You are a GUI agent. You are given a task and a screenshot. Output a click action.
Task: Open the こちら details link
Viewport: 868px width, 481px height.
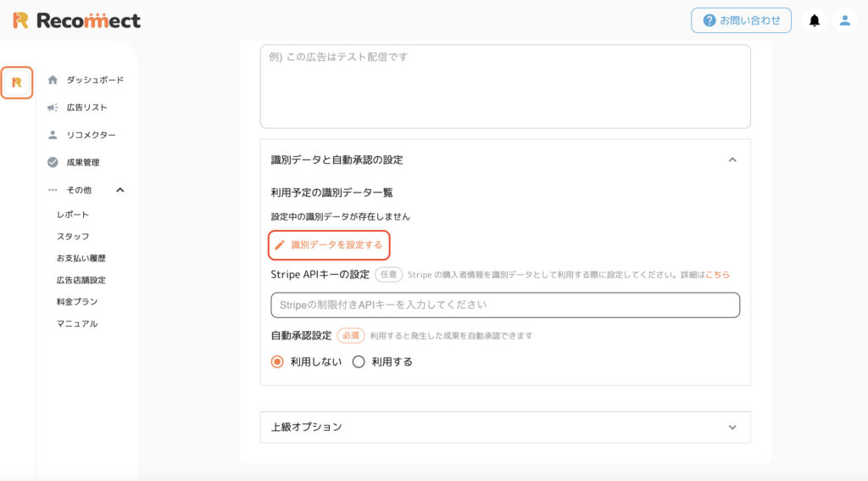[717, 275]
